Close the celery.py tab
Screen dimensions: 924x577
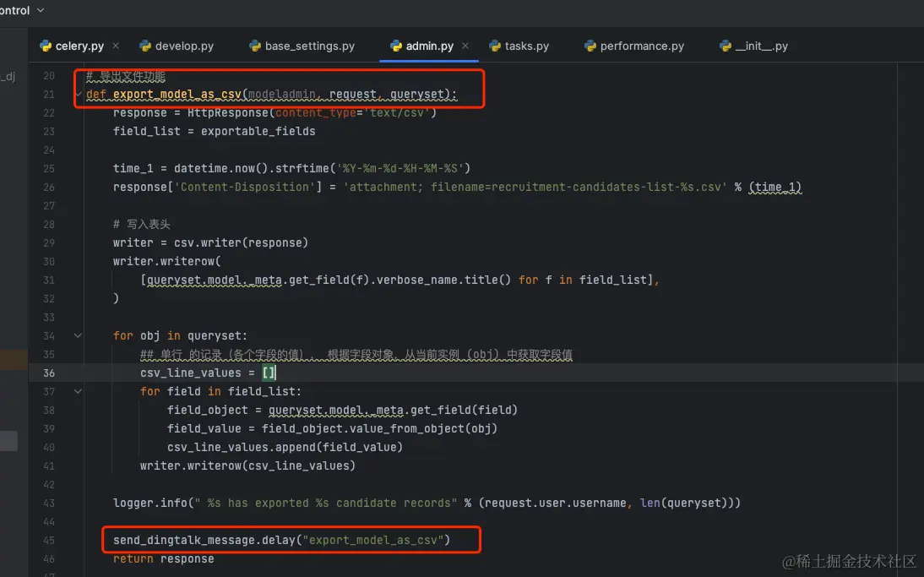click(116, 46)
